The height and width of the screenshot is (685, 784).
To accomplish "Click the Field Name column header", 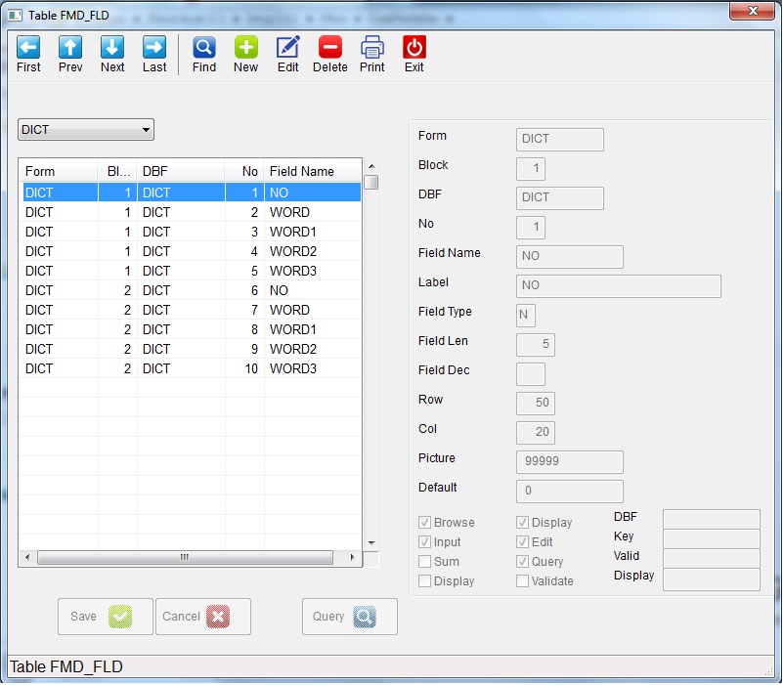I will pos(302,171).
